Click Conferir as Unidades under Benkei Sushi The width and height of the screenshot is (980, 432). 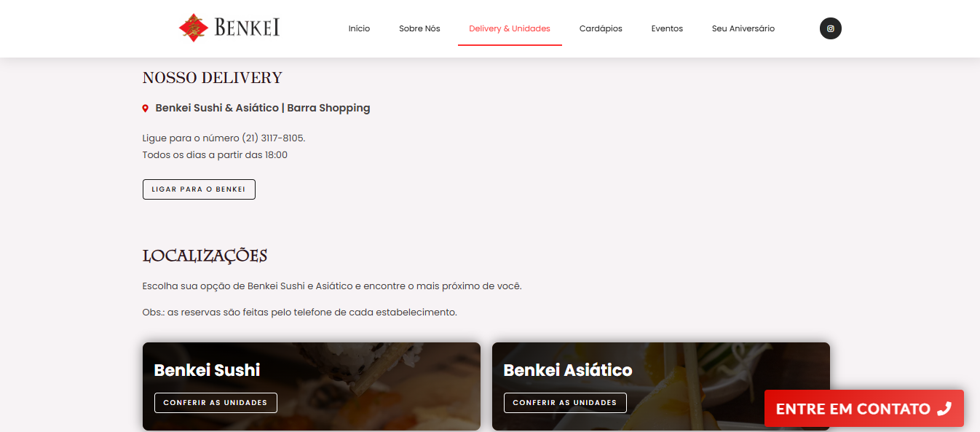(x=216, y=403)
